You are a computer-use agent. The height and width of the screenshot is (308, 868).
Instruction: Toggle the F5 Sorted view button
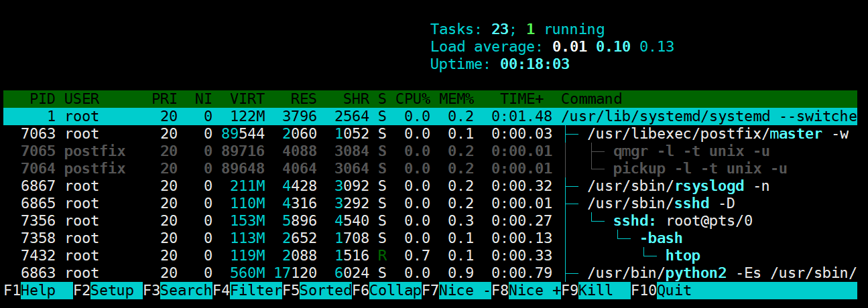click(x=317, y=291)
